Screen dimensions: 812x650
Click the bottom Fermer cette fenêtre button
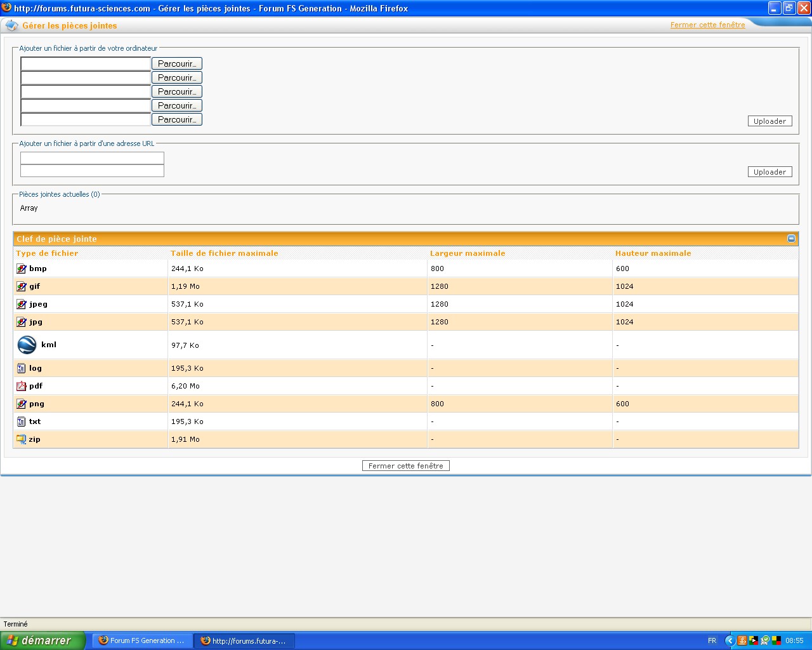(406, 466)
